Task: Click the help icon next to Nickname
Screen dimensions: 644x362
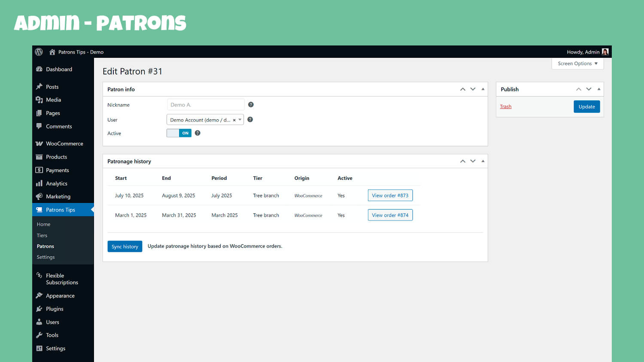Action: tap(251, 105)
